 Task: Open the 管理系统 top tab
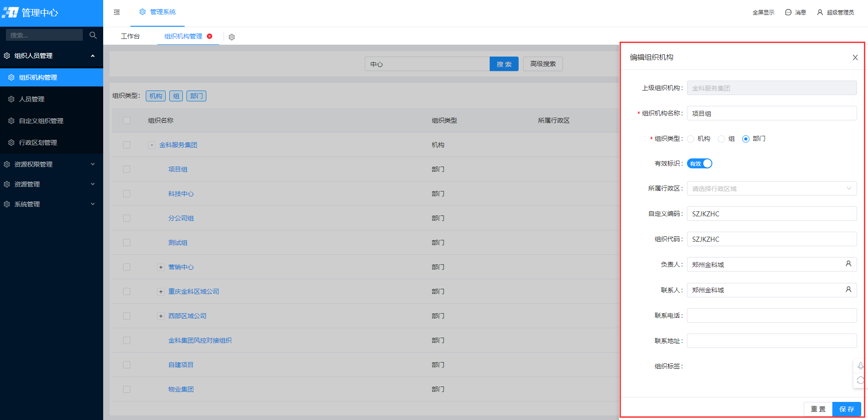pyautogui.click(x=157, y=12)
